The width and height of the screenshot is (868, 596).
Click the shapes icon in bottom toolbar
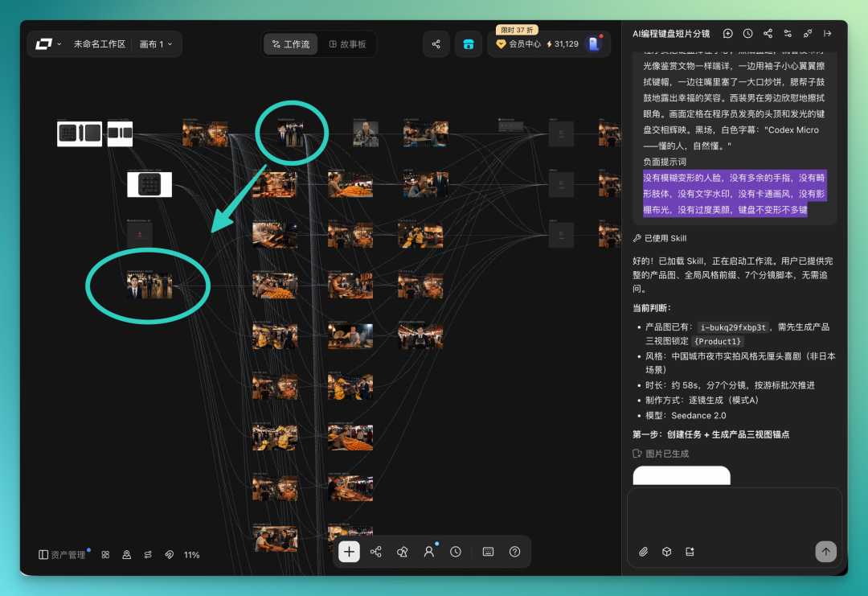403,552
